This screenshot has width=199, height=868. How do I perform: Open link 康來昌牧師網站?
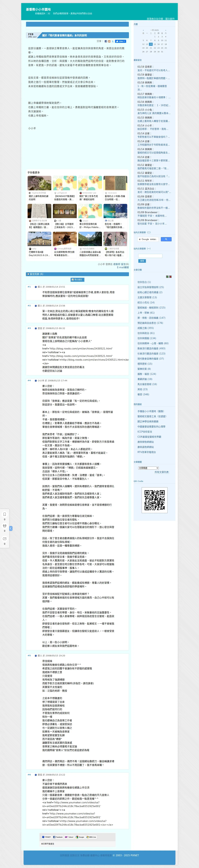146,447
